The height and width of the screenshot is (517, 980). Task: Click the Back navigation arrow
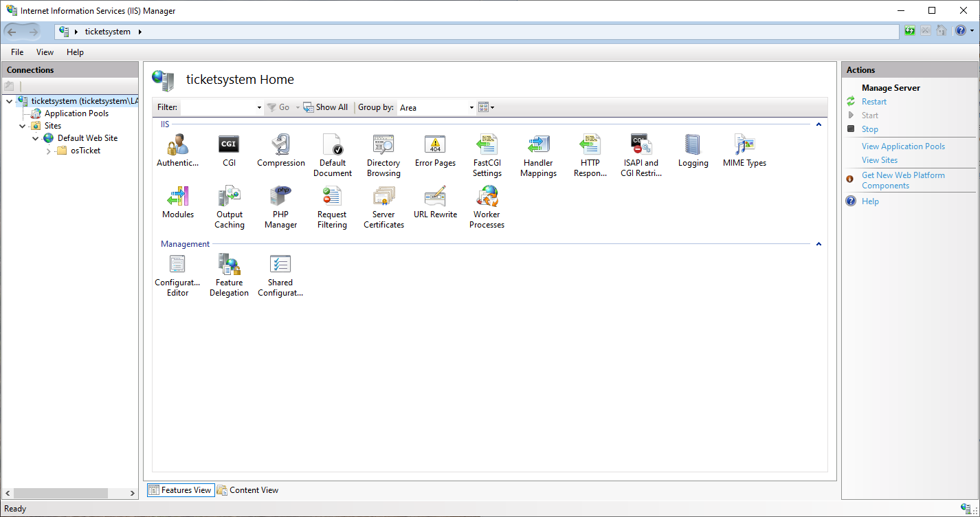(12, 32)
